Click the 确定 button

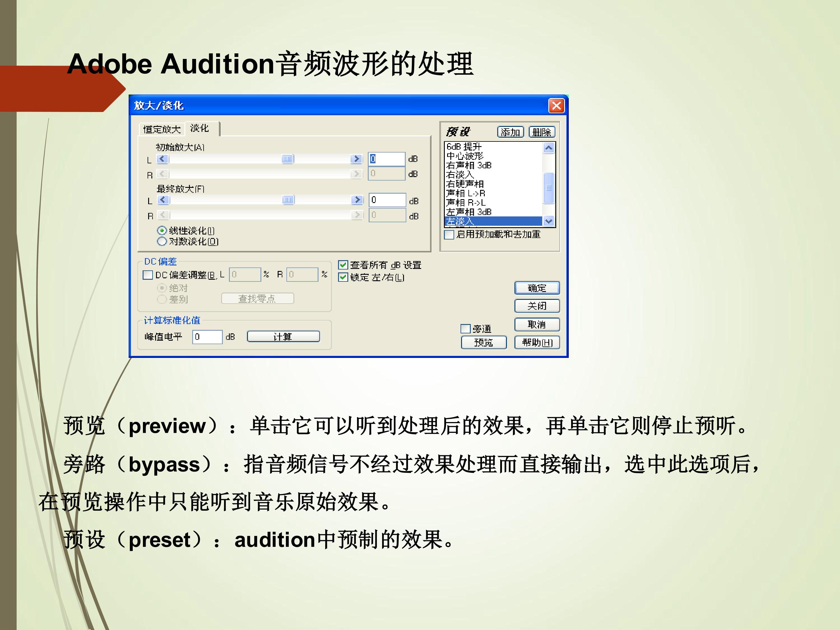(x=537, y=288)
